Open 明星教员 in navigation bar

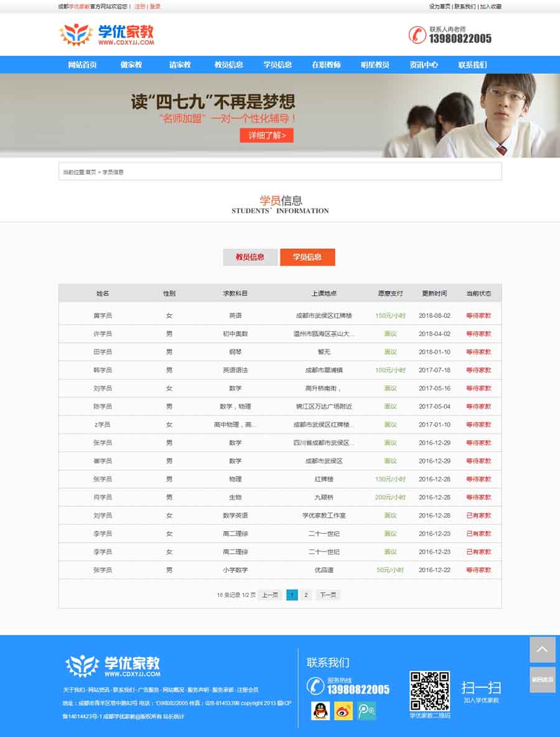pyautogui.click(x=375, y=65)
